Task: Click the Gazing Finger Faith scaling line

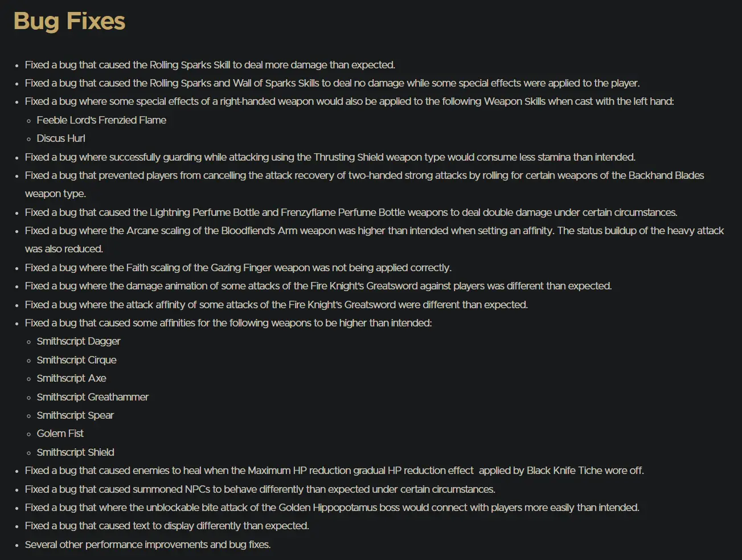Action: pos(238,268)
